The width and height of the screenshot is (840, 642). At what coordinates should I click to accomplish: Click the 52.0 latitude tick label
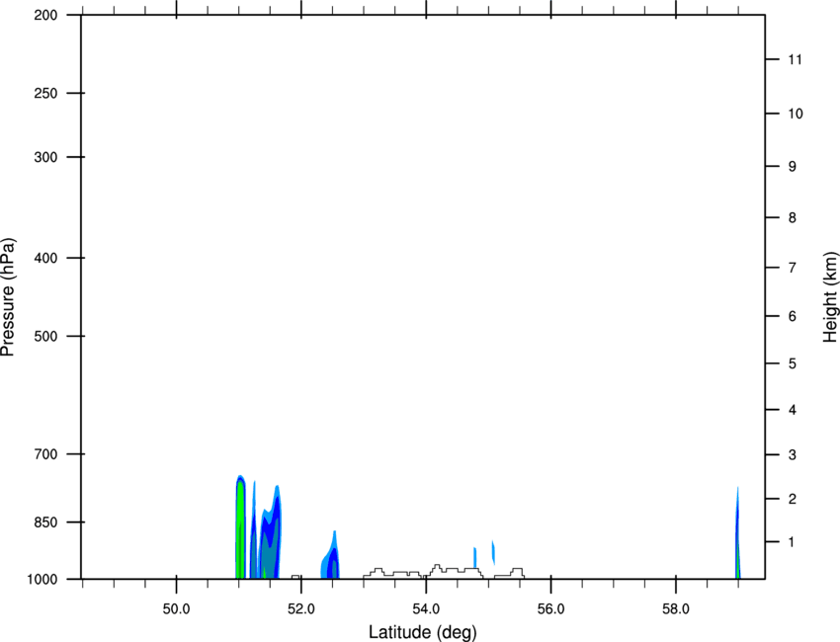tap(301, 608)
